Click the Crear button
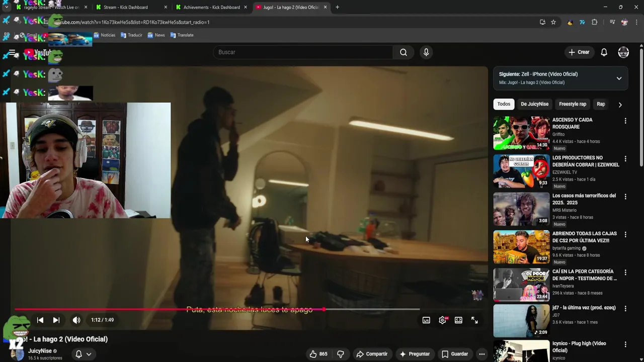 (579, 52)
